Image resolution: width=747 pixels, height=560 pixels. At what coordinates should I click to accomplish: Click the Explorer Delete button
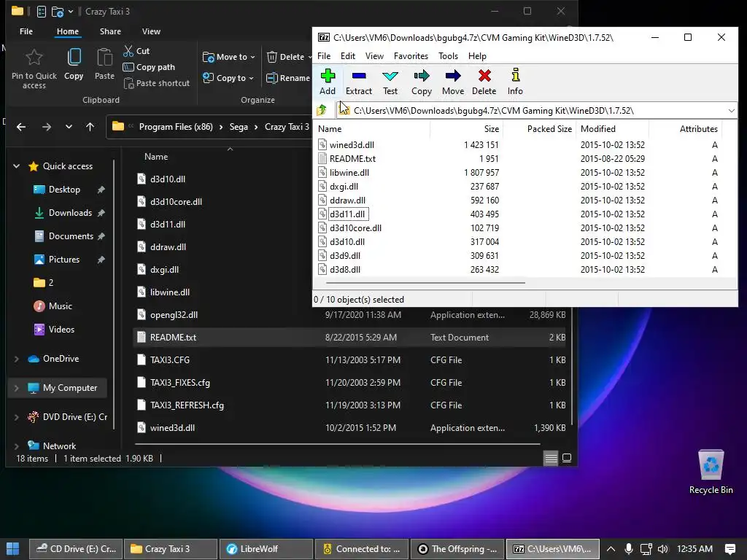tap(287, 57)
